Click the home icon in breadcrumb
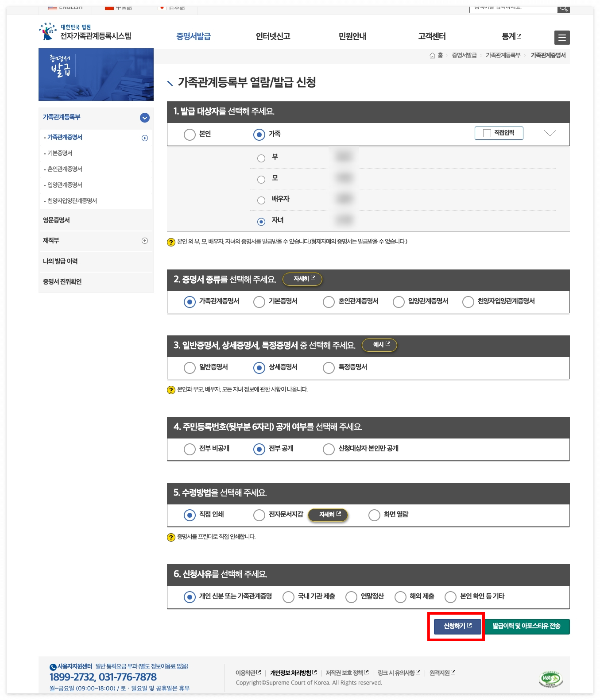 [432, 55]
